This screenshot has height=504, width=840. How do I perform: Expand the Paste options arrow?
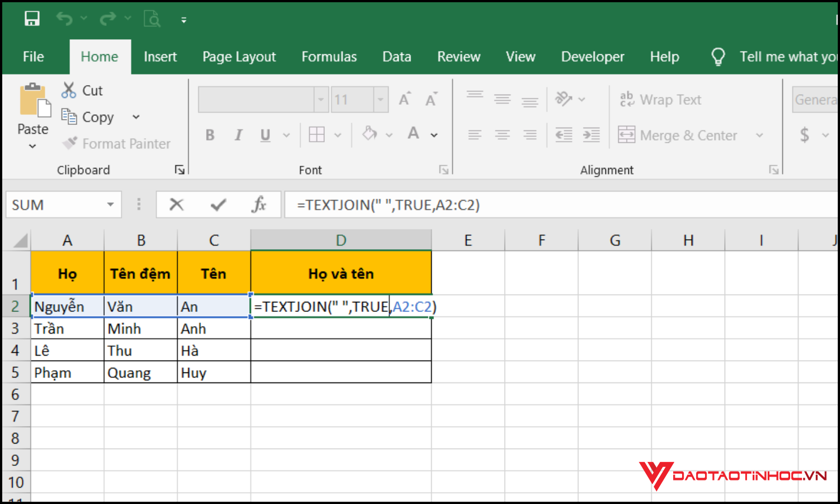tap(32, 146)
